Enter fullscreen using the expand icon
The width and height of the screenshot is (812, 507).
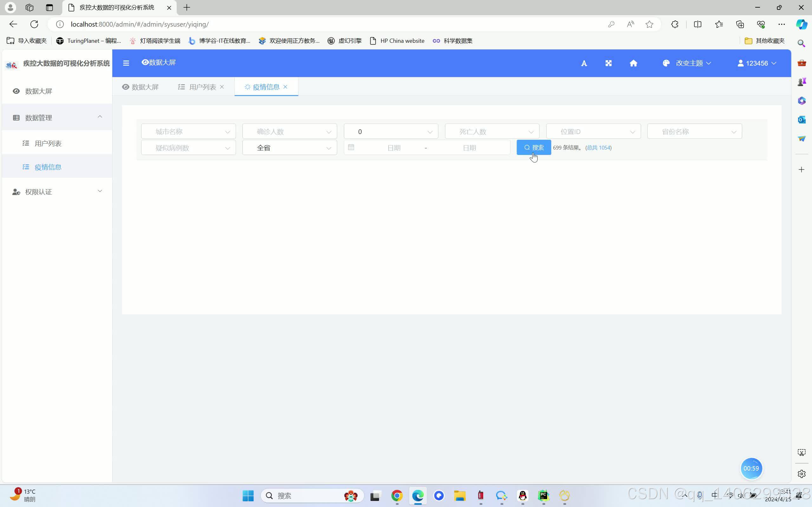[608, 63]
